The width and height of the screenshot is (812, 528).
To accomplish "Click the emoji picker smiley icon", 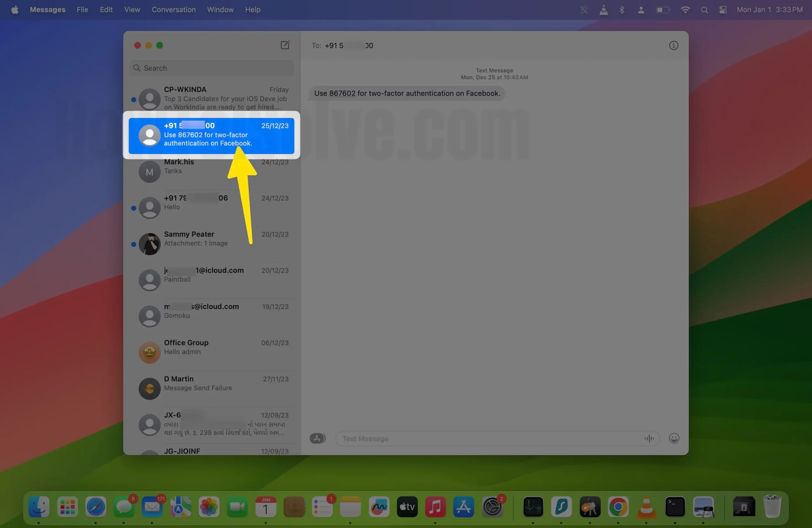I will coord(673,438).
